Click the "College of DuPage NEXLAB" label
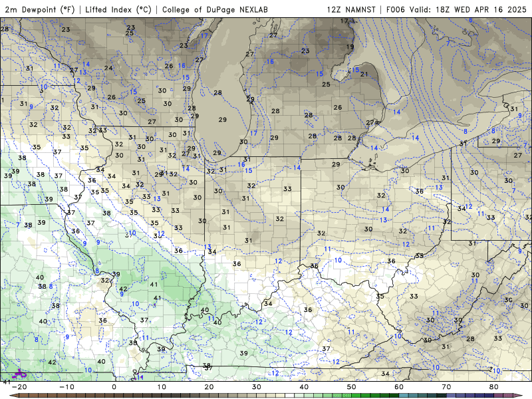The height and width of the screenshot is (399, 532). tap(215, 9)
